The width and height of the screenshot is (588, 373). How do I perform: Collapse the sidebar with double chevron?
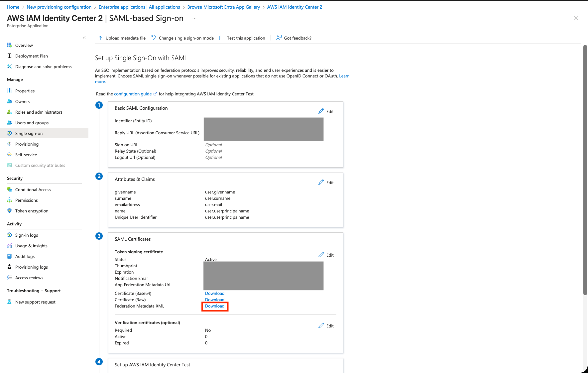(x=84, y=38)
